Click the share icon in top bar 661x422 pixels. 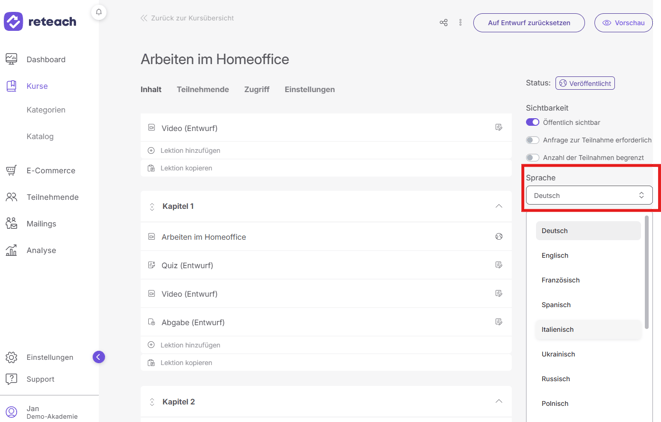point(444,22)
